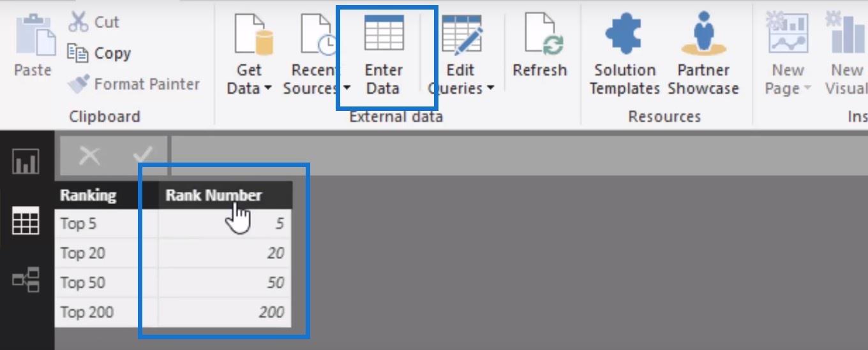Insert a New Visual
Screen dimensions: 868x350
point(846,54)
